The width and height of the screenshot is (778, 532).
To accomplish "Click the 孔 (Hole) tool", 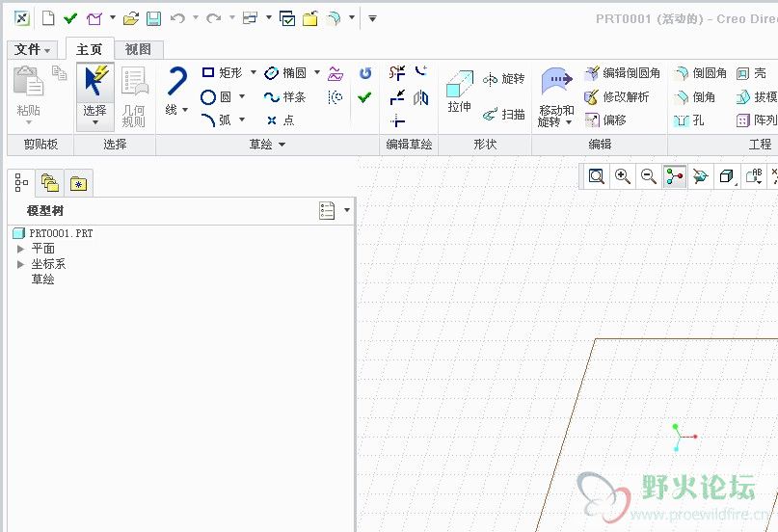I will 688,120.
